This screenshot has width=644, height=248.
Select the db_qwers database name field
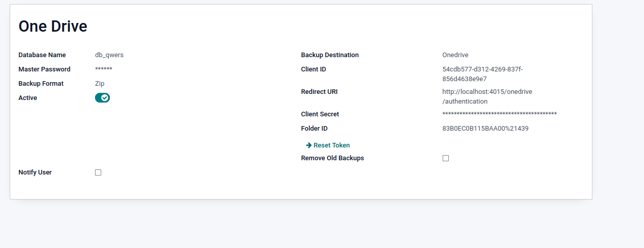(109, 55)
